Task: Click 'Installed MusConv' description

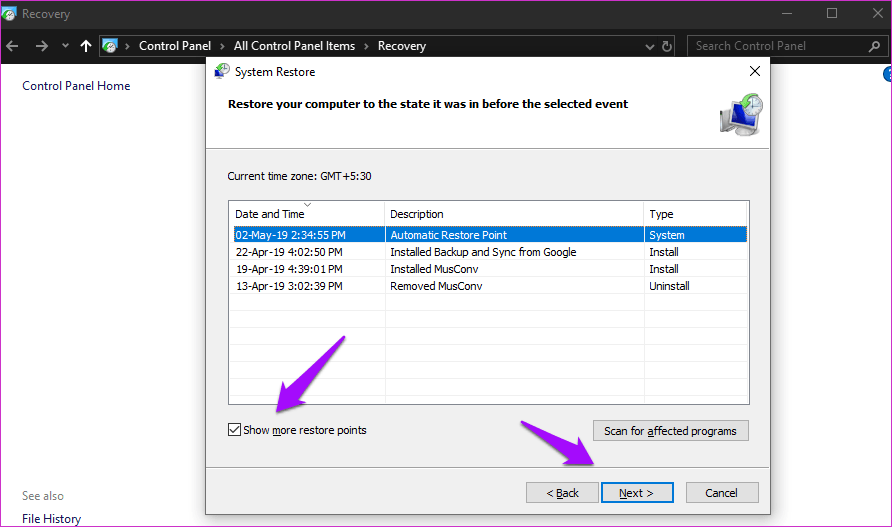Action: pos(434,269)
